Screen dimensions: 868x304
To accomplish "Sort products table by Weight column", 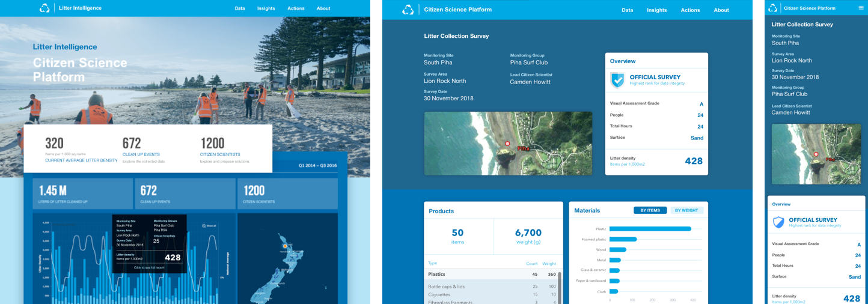I will click(x=549, y=263).
